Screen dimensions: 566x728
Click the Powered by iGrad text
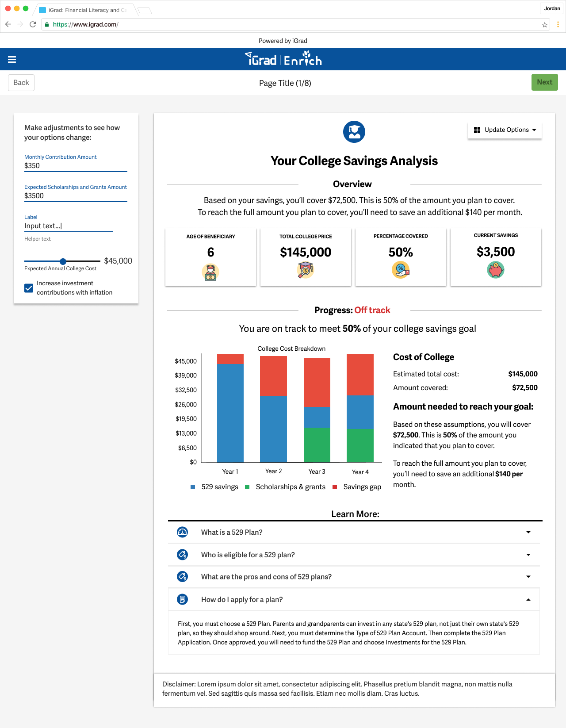click(283, 41)
